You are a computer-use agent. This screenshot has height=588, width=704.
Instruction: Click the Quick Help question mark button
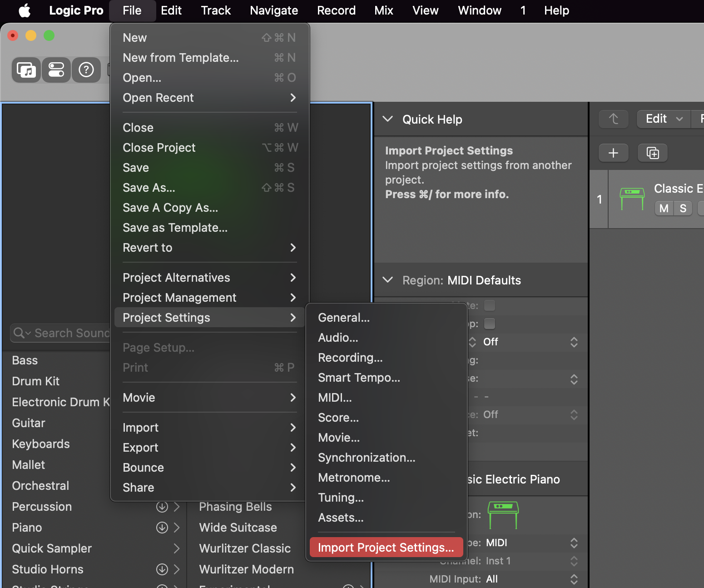86,70
